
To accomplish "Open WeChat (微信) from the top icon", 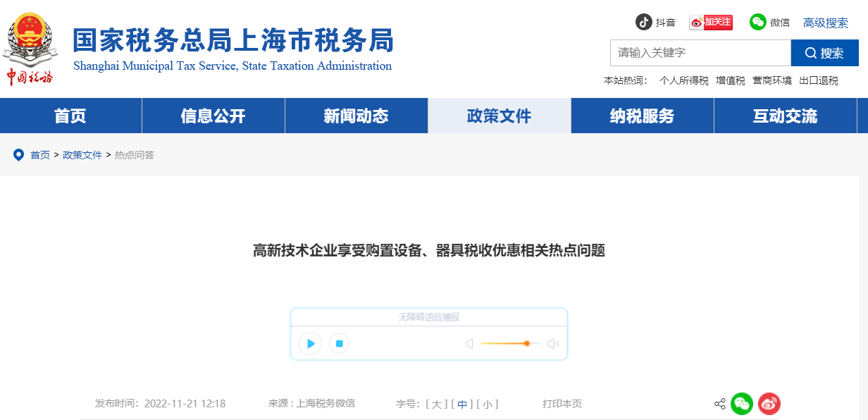I will [757, 22].
